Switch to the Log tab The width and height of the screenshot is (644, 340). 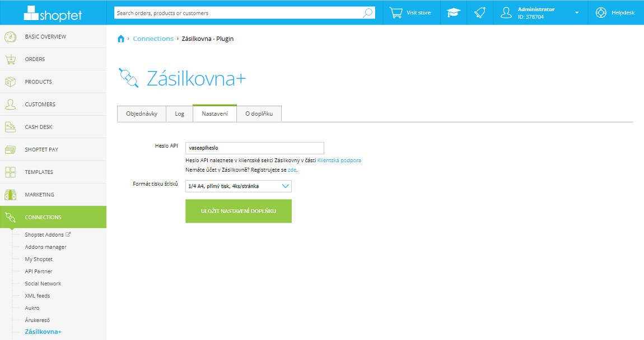(180, 114)
